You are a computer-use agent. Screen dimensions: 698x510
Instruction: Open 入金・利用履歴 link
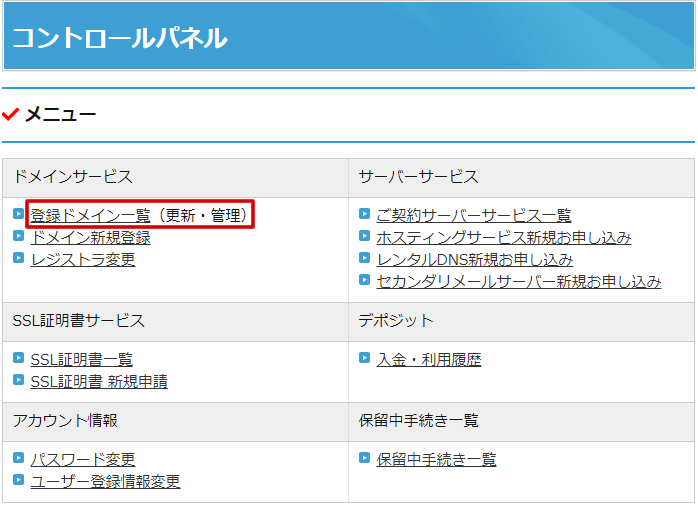429,360
